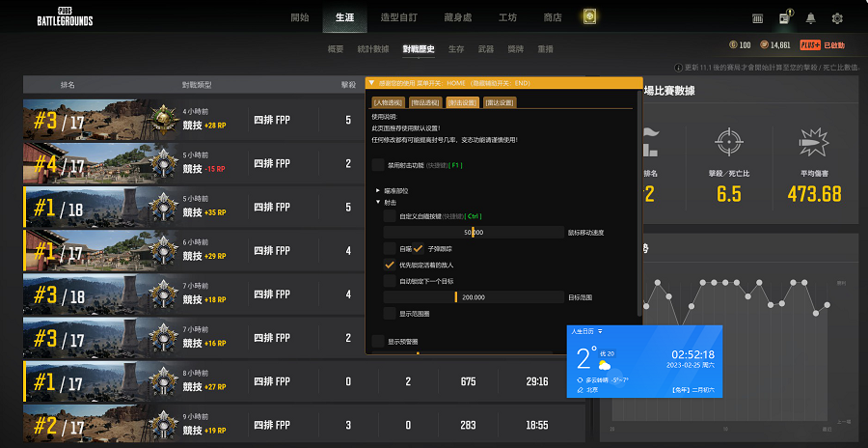Click the 排名 column header
This screenshot has width=868, height=448.
click(x=68, y=85)
